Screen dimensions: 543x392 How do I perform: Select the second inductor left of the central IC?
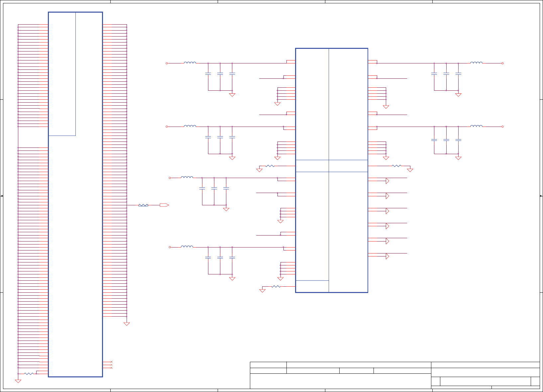click(190, 126)
